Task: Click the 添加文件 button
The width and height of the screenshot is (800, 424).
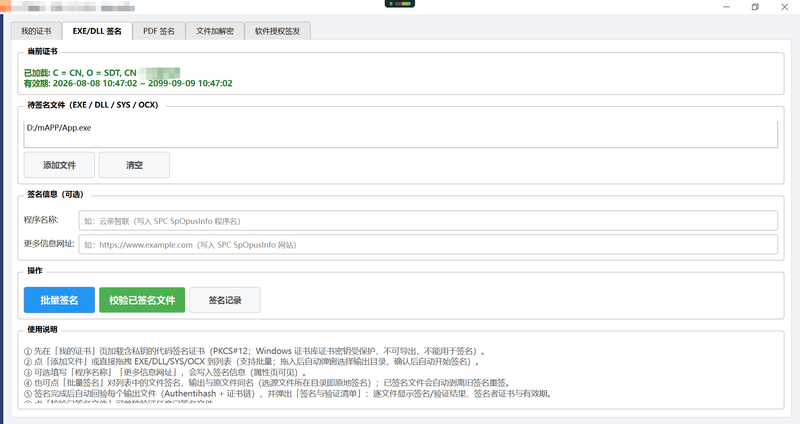Action: 59,165
